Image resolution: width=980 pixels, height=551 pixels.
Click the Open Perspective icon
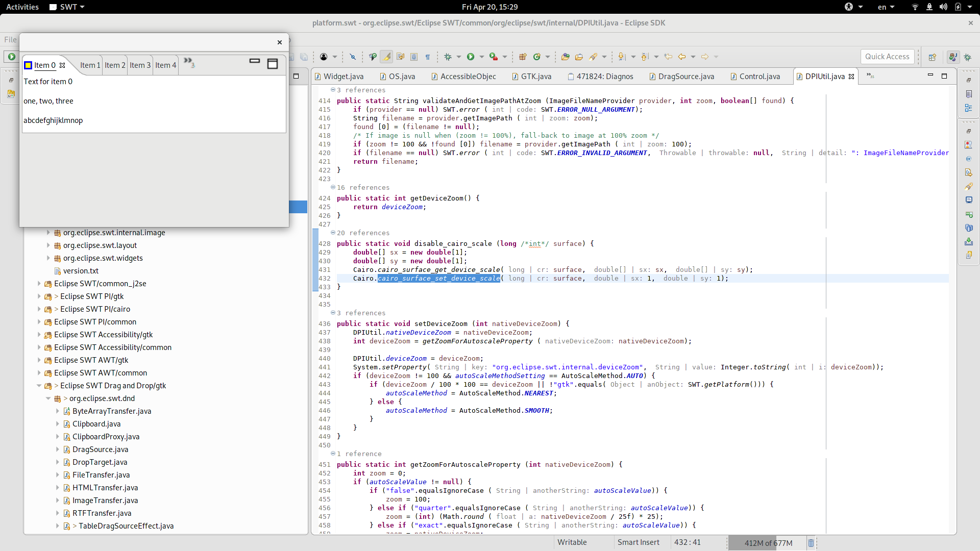(933, 57)
